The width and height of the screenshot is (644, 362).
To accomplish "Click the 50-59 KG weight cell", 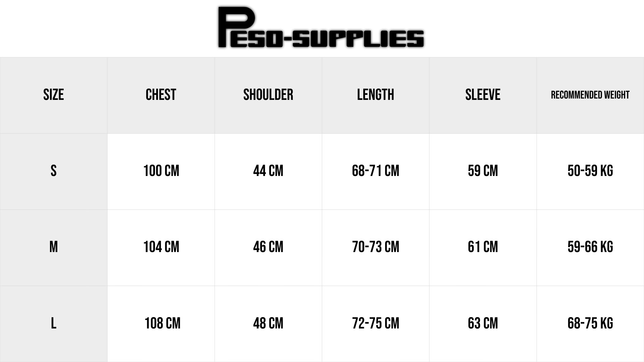I will [590, 171].
